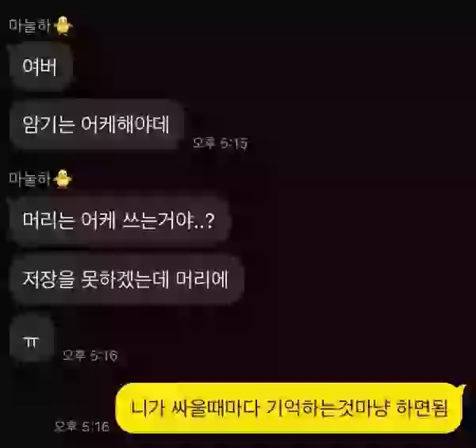Click the word 머리에 ending the 저장을 message
Viewport: 476px width, 448px height.
[x=202, y=279]
